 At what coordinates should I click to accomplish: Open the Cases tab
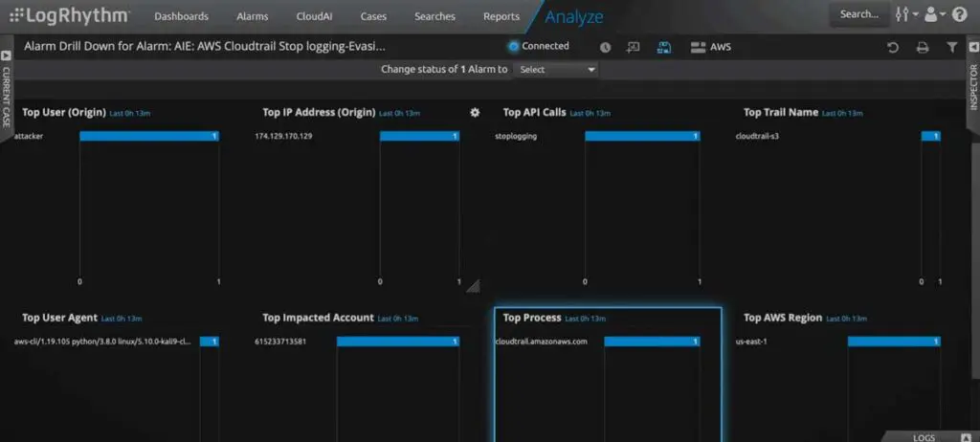[373, 17]
